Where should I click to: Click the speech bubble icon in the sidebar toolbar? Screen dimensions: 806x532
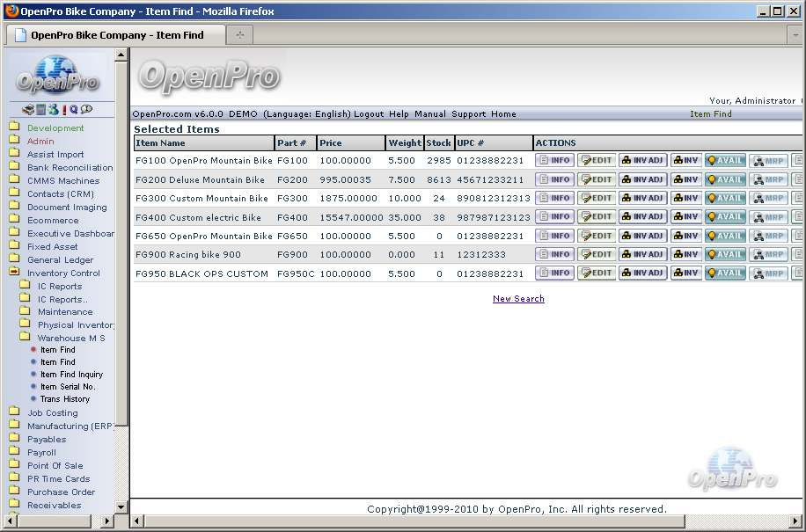point(87,110)
